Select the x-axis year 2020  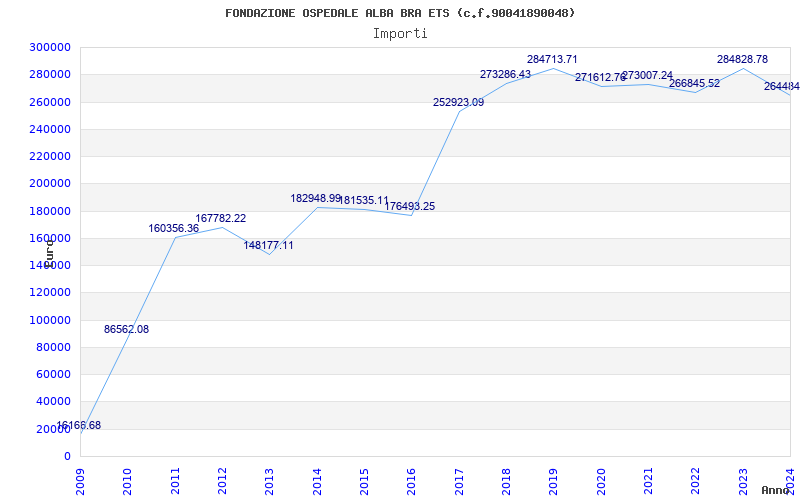601,482
